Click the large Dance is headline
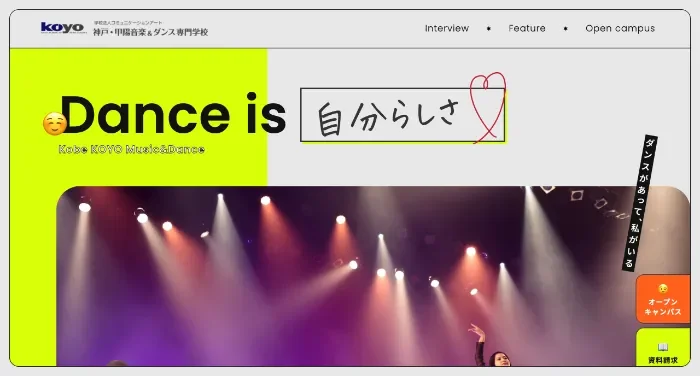700x376 pixels. (173, 114)
